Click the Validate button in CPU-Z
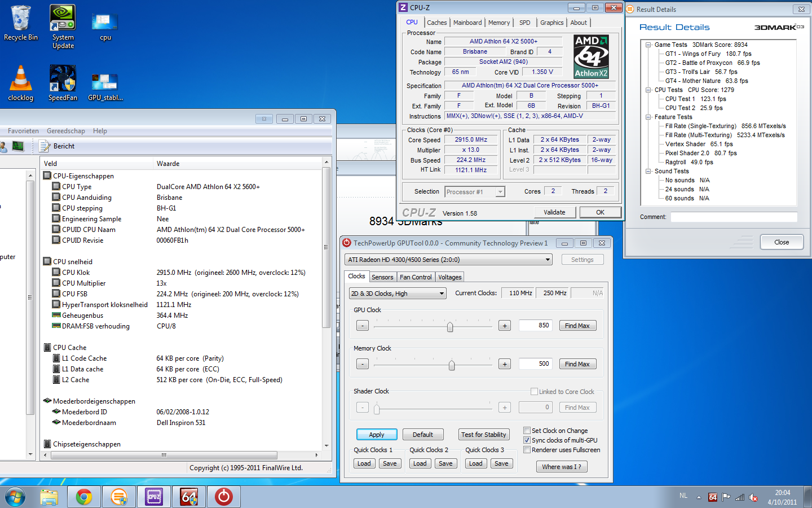The image size is (812, 508). [554, 212]
